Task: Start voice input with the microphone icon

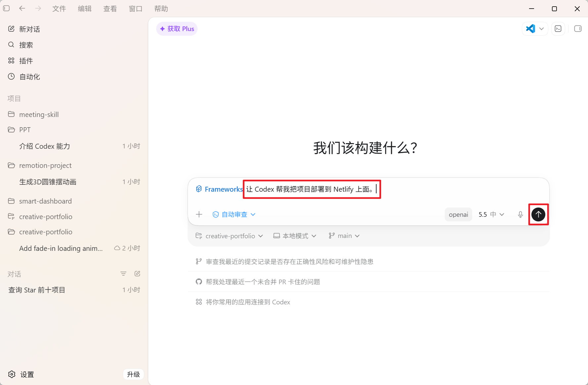Action: 520,214
